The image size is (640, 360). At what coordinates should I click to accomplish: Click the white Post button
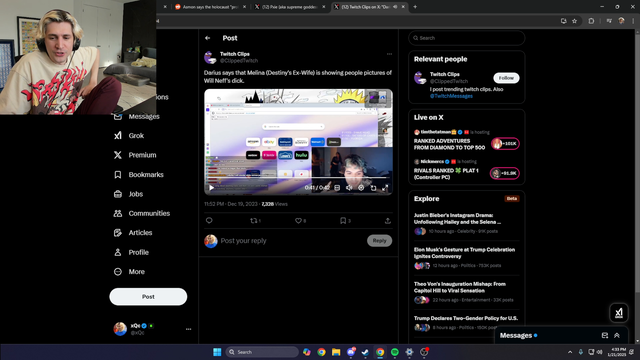(x=148, y=297)
